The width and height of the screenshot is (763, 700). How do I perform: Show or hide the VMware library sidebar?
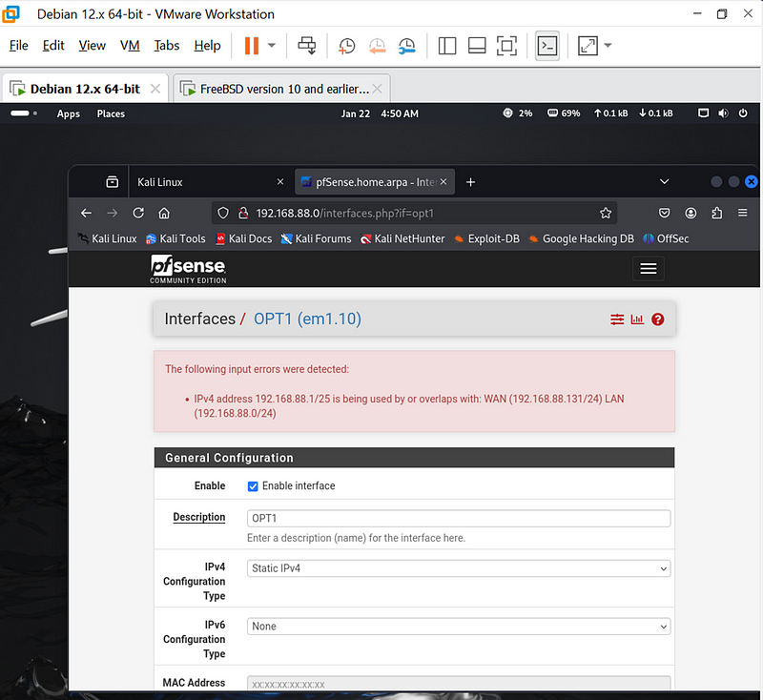click(447, 46)
